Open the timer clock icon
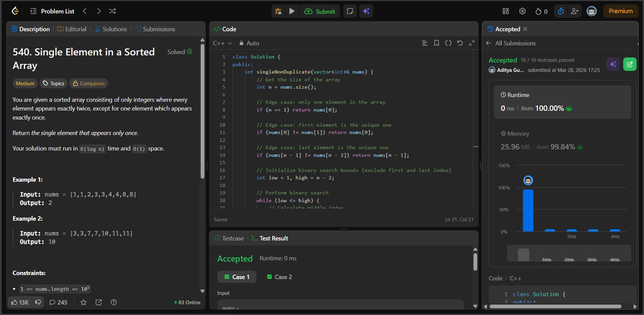 click(560, 11)
